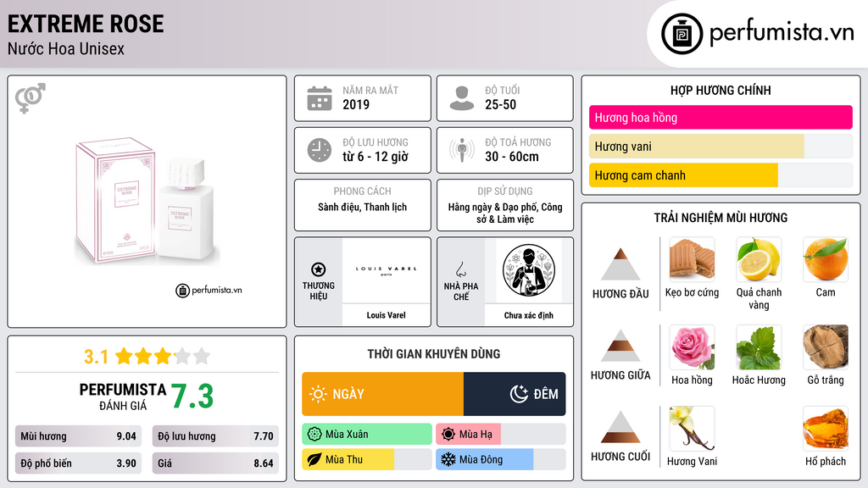Click the Hoa hồng rose image
This screenshot has width=868, height=488.
(x=692, y=347)
